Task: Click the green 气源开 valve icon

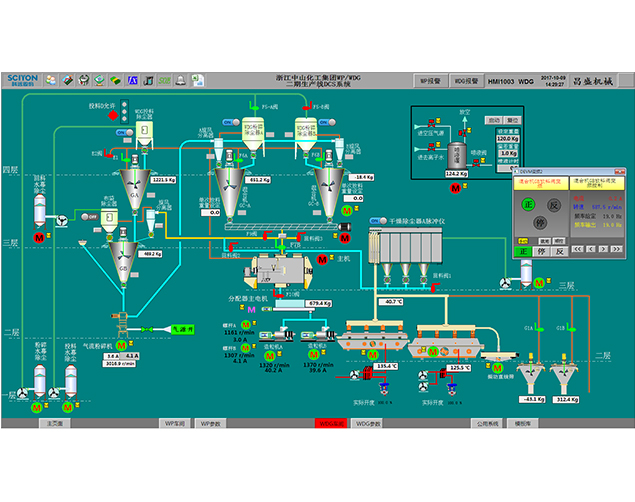Action: click(147, 328)
